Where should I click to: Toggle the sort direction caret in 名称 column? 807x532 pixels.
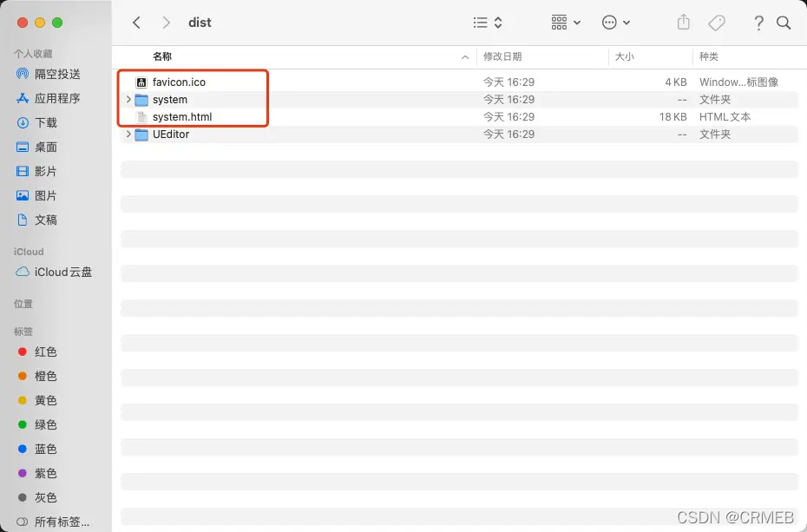[465, 57]
